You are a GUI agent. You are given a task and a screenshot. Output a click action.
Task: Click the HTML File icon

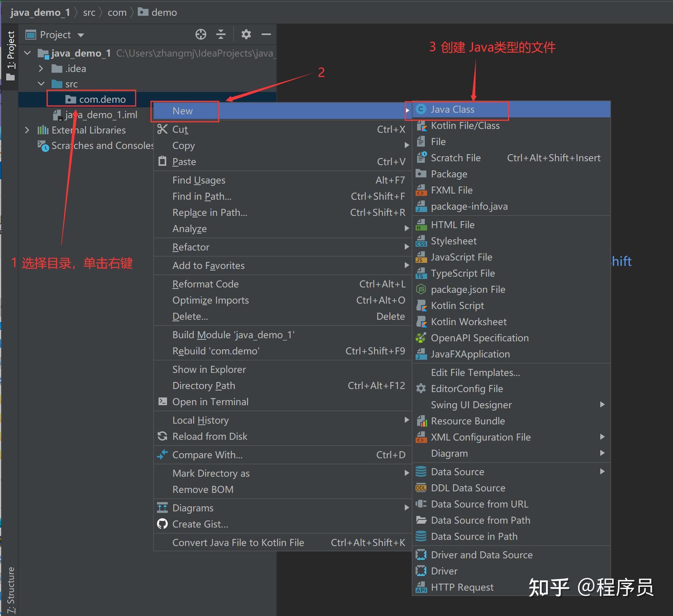pyautogui.click(x=421, y=225)
